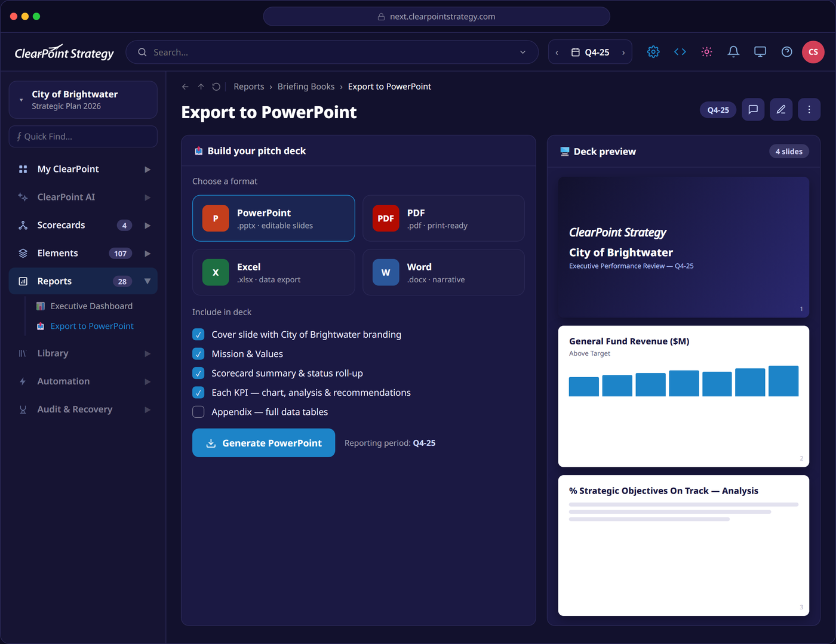Viewport: 836px width, 644px height.
Task: Select PDF format card
Action: (x=444, y=218)
